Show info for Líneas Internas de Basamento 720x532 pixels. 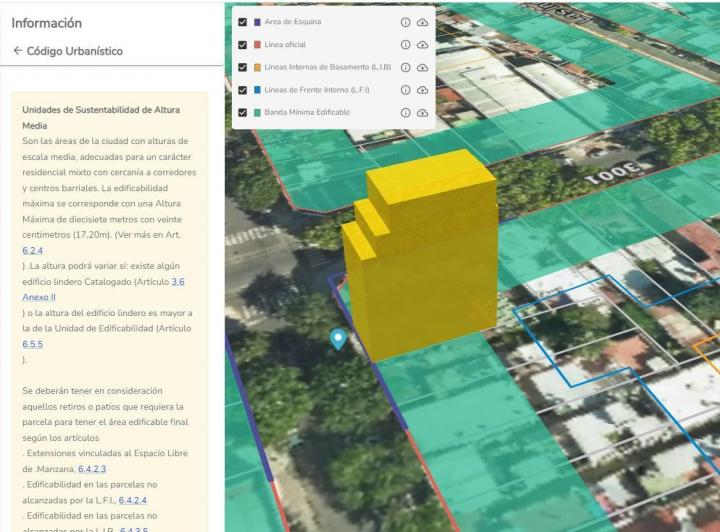tap(405, 67)
